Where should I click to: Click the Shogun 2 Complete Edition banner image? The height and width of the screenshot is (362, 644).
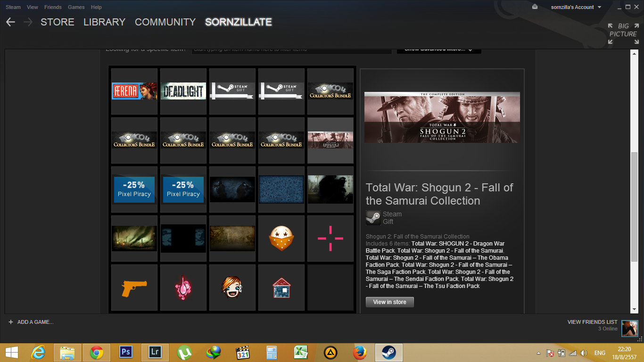tap(442, 117)
